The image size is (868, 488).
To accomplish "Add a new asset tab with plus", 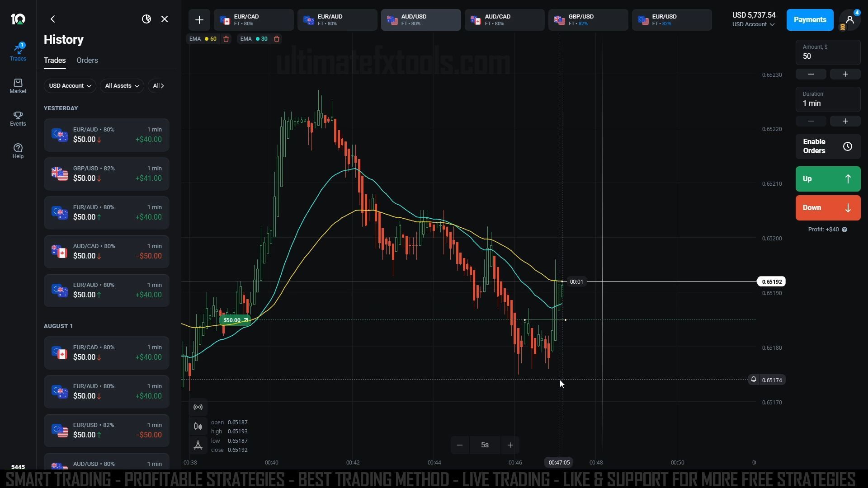I will pos(199,20).
